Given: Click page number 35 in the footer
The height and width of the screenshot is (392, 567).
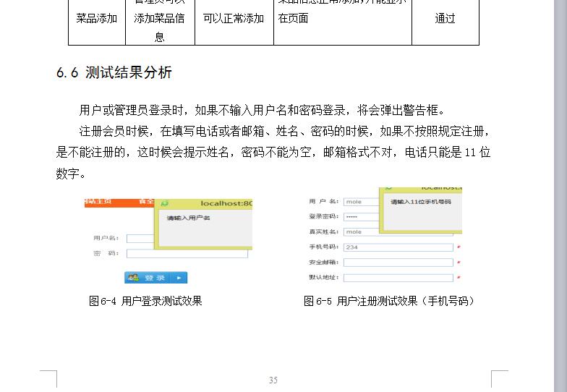Looking at the screenshot, I should tap(273, 380).
